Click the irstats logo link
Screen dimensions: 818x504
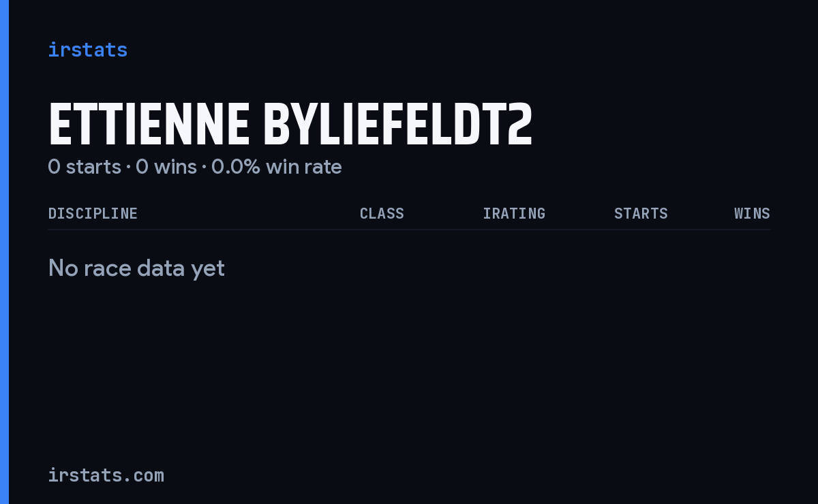pos(87,50)
